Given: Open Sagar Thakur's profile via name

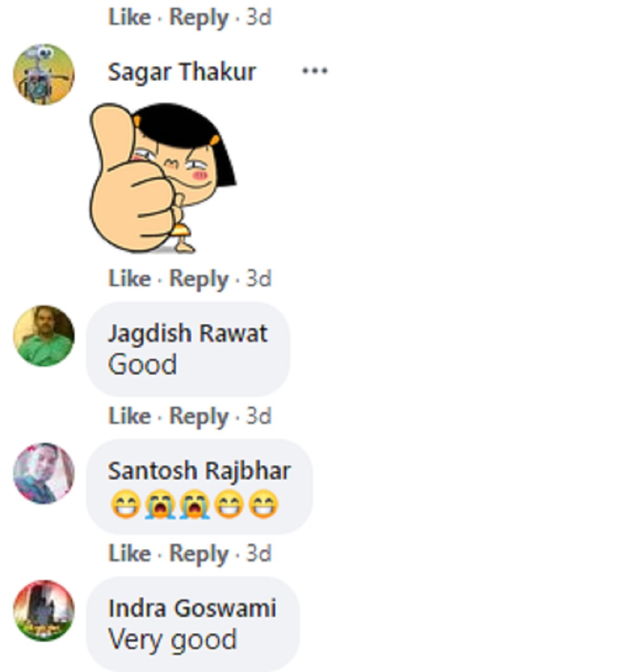Looking at the screenshot, I should pos(182,72).
